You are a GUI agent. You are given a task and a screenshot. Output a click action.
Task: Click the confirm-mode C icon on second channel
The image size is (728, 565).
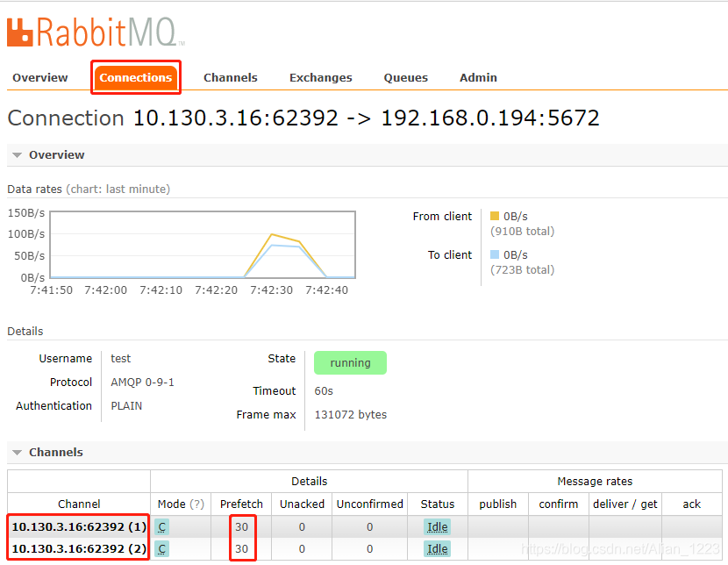pos(161,549)
